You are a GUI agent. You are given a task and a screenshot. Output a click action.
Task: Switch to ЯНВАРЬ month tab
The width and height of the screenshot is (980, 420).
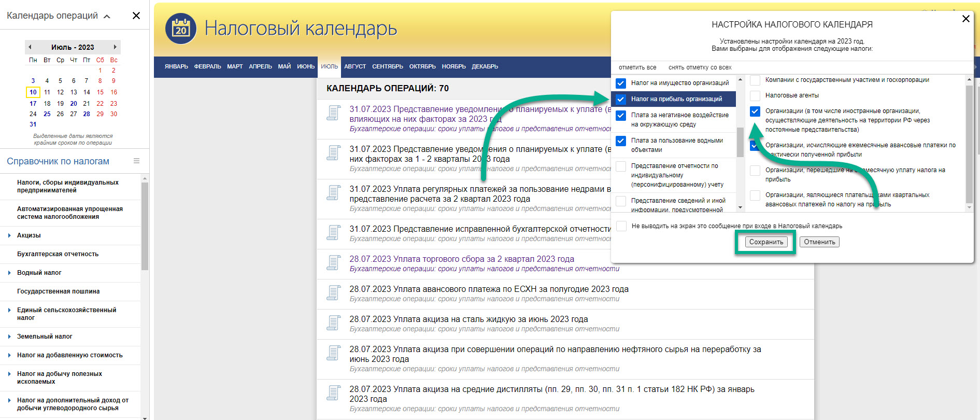click(176, 66)
